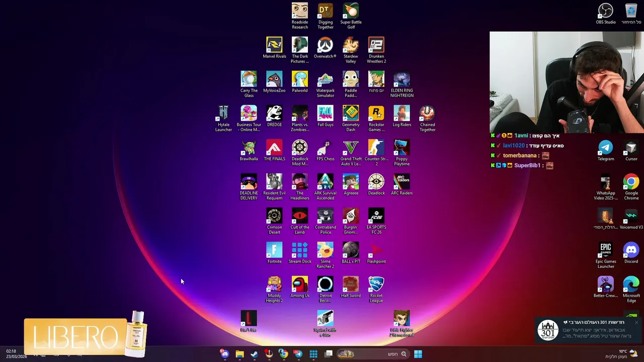Launch Poppy Playtime from the desktop

point(402,153)
